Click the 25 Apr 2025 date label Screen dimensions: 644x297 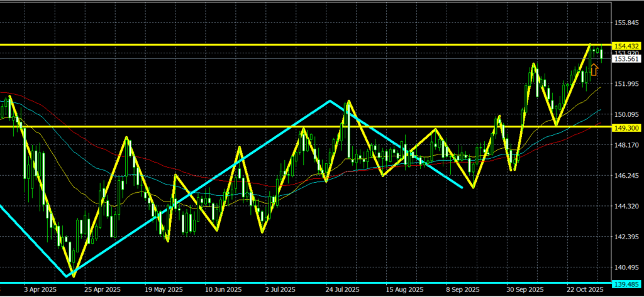coord(103,289)
